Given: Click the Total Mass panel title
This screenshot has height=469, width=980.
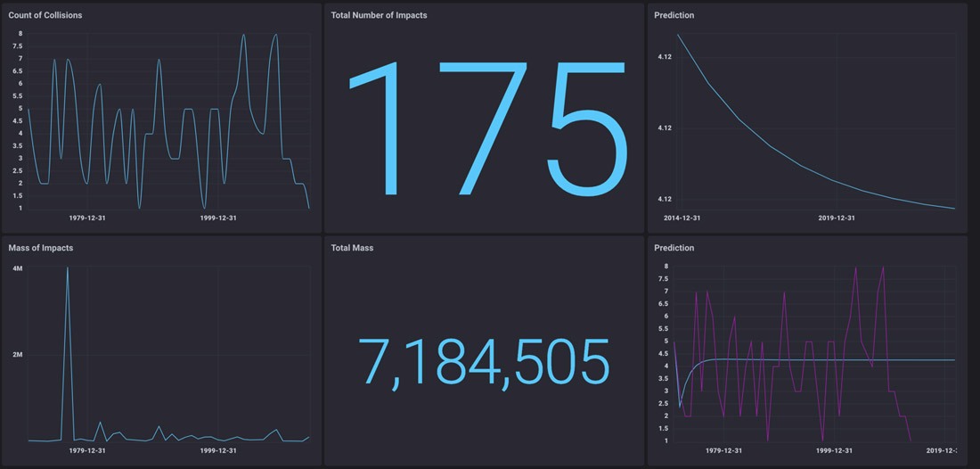Looking at the screenshot, I should 352,248.
